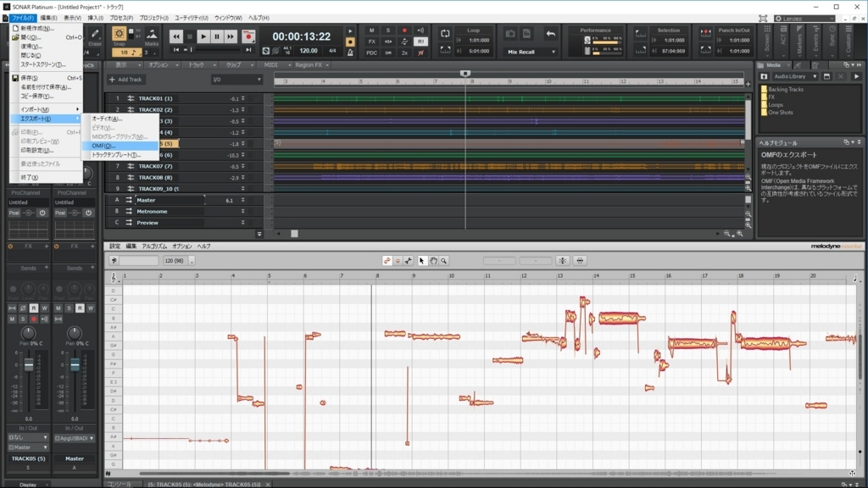This screenshot has width=868, height=488.
Task: Toggle the Loop on/off icon
Action: [445, 34]
